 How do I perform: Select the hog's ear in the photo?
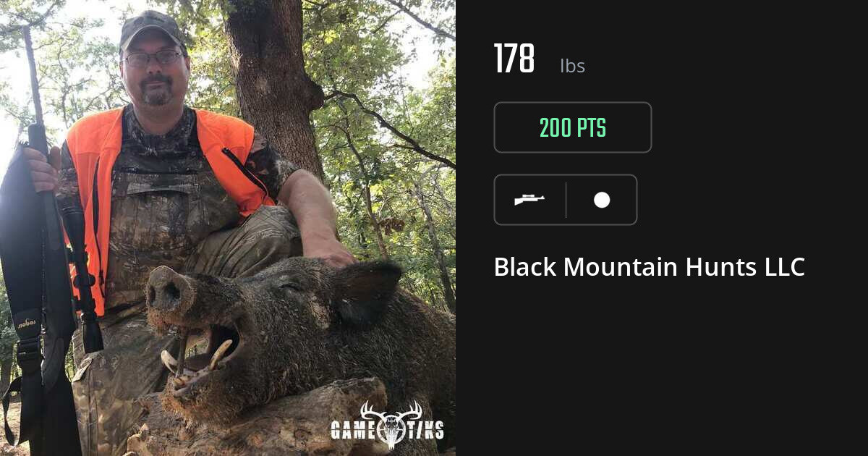pyautogui.click(x=365, y=289)
